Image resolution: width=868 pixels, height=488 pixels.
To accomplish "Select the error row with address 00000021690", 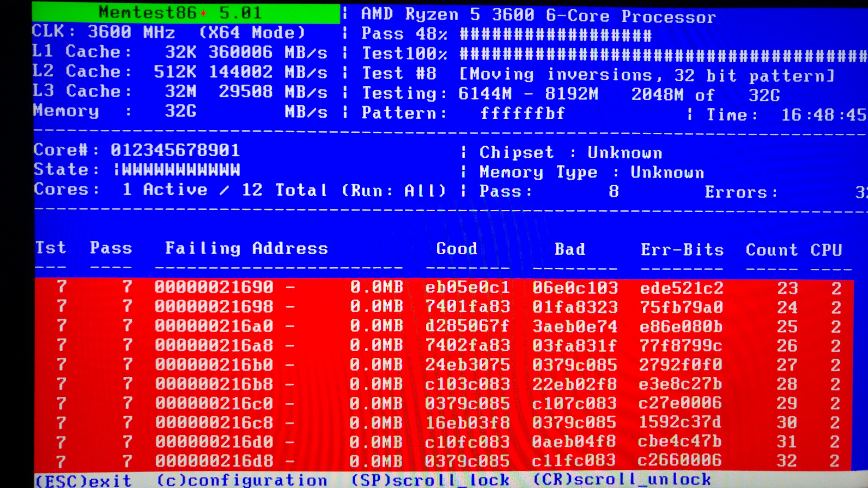I will (x=214, y=287).
